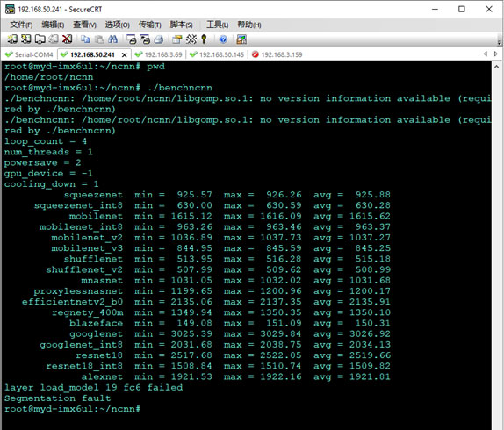Viewport: 504px width, 430px height.
Task: Click the Disconnect red X icon
Action: pos(67,39)
